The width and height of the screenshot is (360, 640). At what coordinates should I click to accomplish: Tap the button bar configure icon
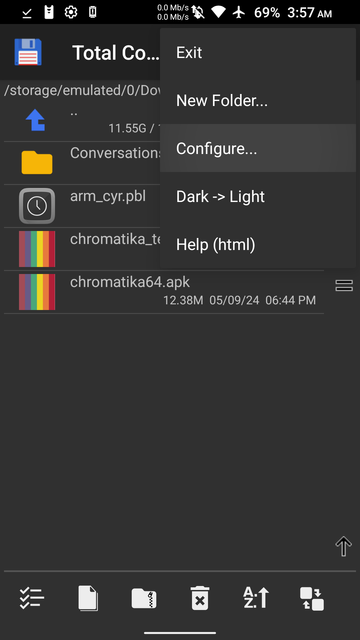(312, 598)
